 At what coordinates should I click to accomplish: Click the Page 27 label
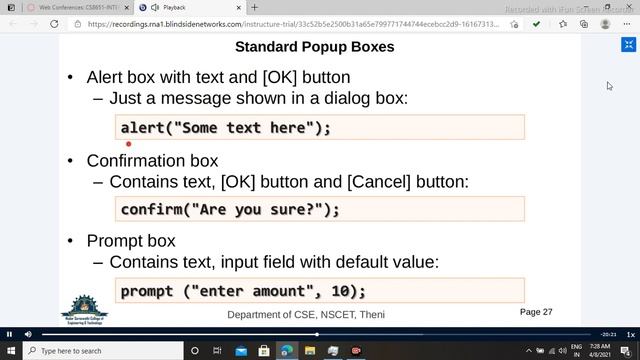pos(536,312)
